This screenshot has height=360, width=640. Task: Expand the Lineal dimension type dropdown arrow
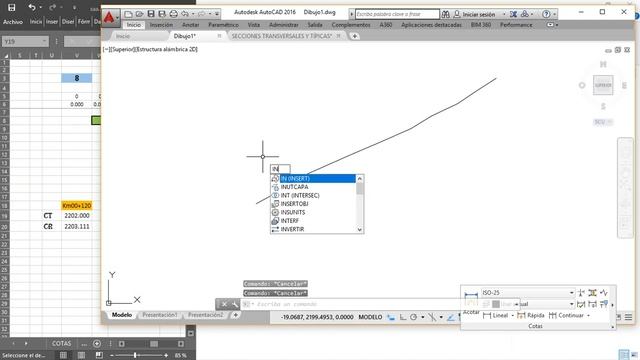click(x=512, y=316)
